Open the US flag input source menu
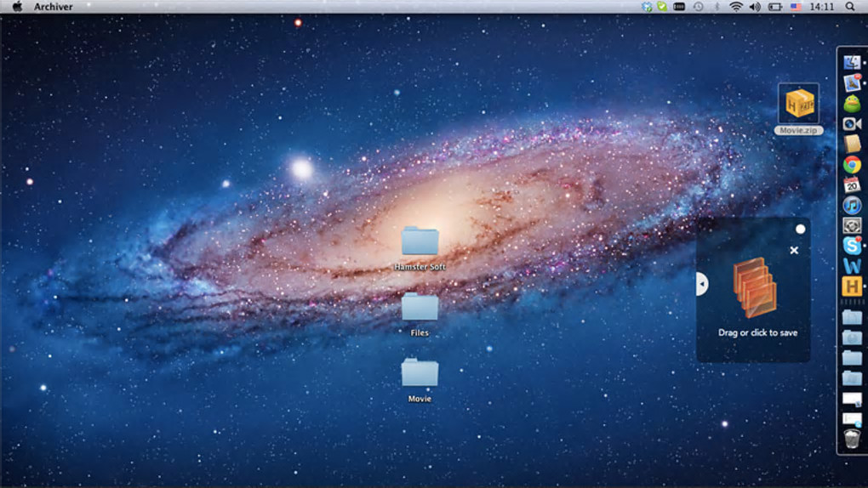The image size is (868, 488). click(796, 7)
